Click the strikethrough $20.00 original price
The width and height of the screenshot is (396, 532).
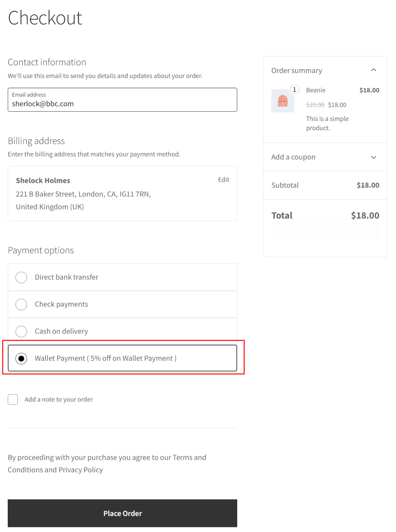coord(315,105)
